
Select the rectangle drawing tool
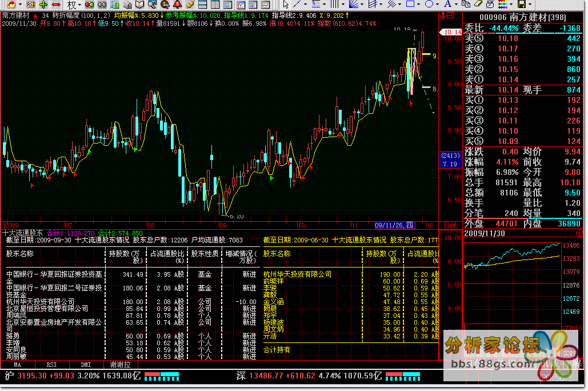410,4
